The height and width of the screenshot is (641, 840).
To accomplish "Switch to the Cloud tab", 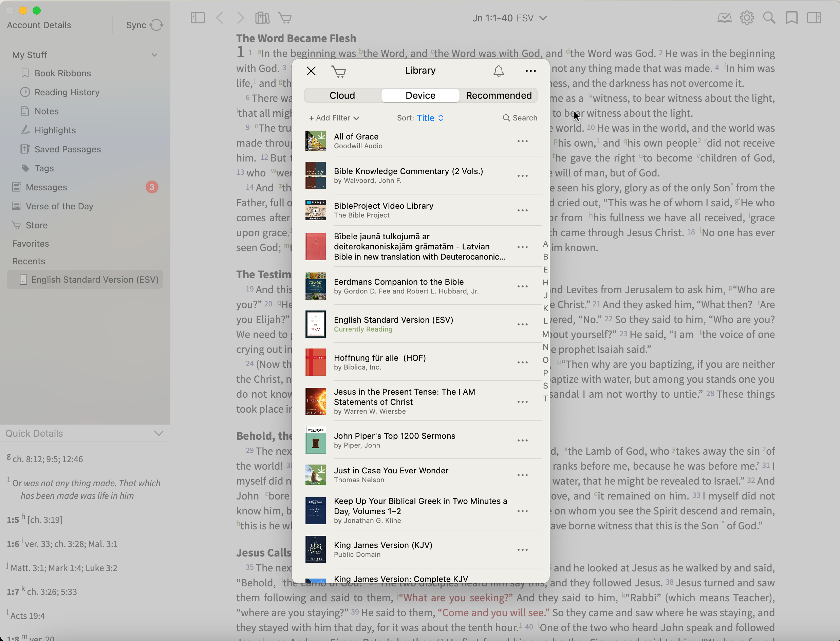I will click(x=342, y=95).
